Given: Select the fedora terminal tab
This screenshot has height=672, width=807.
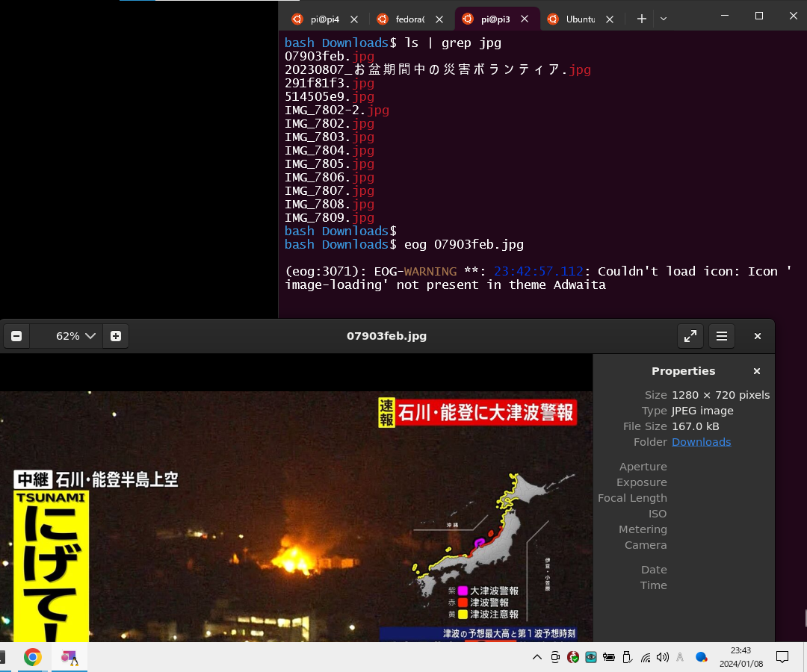Looking at the screenshot, I should 407,18.
